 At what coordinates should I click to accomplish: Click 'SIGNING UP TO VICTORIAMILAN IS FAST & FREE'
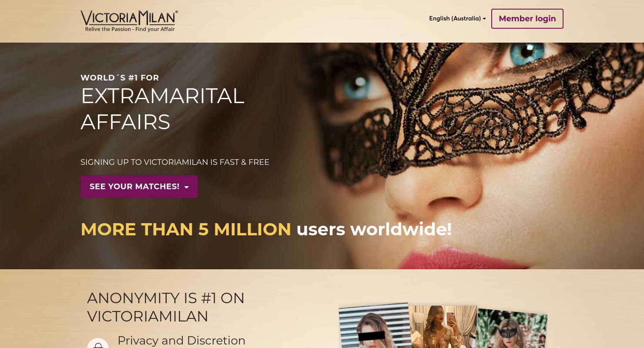175,162
